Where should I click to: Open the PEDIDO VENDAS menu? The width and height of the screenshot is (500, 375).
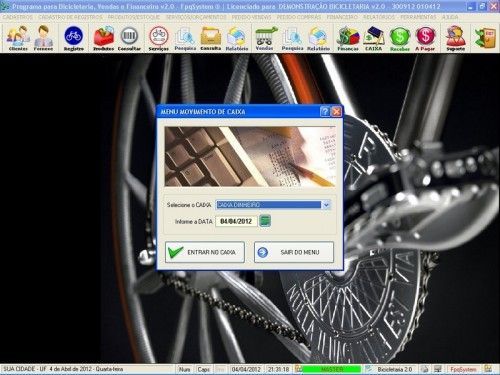pyautogui.click(x=252, y=17)
